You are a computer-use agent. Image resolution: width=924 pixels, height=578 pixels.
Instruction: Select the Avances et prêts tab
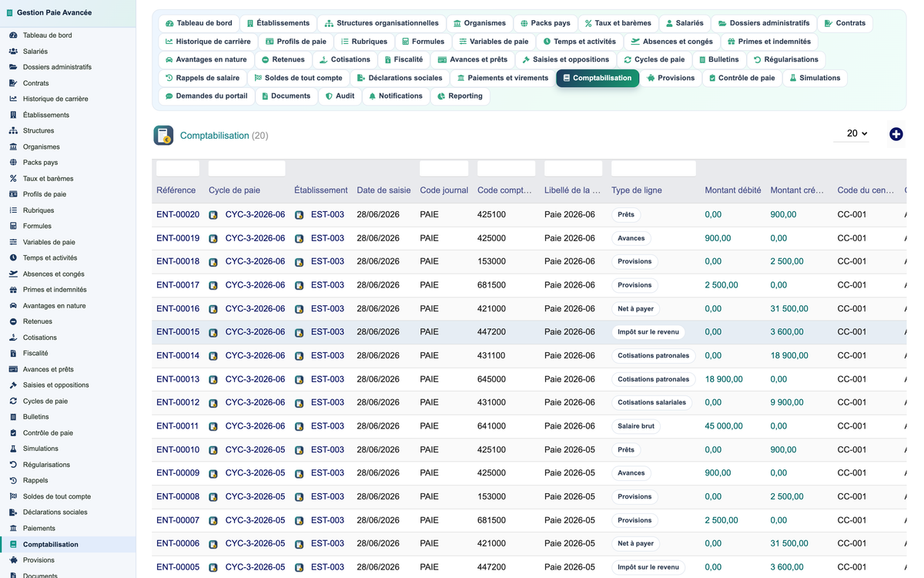pyautogui.click(x=473, y=59)
